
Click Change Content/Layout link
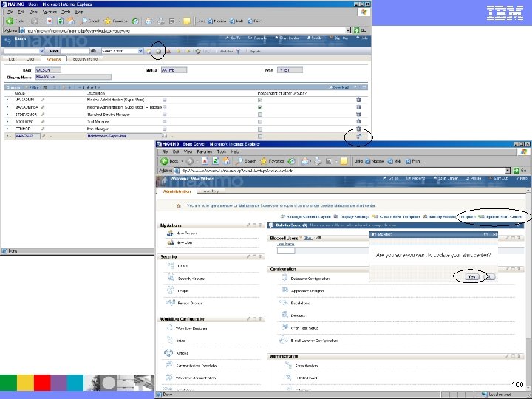point(307,216)
